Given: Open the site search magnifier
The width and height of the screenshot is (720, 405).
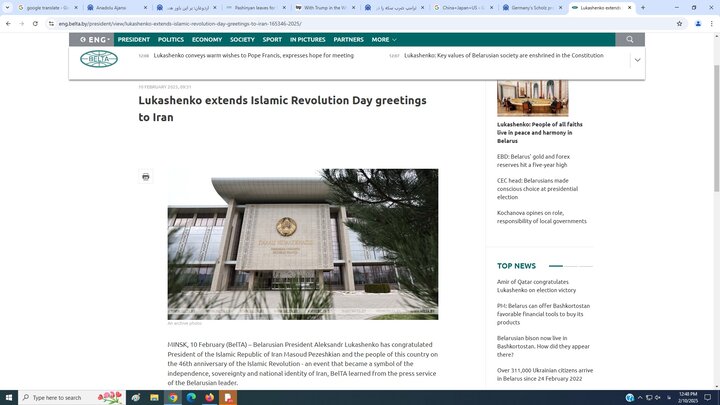Looking at the screenshot, I should click(629, 40).
